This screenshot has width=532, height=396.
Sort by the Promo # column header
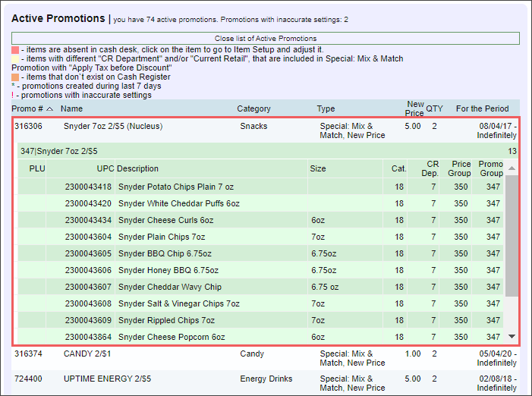[x=29, y=109]
